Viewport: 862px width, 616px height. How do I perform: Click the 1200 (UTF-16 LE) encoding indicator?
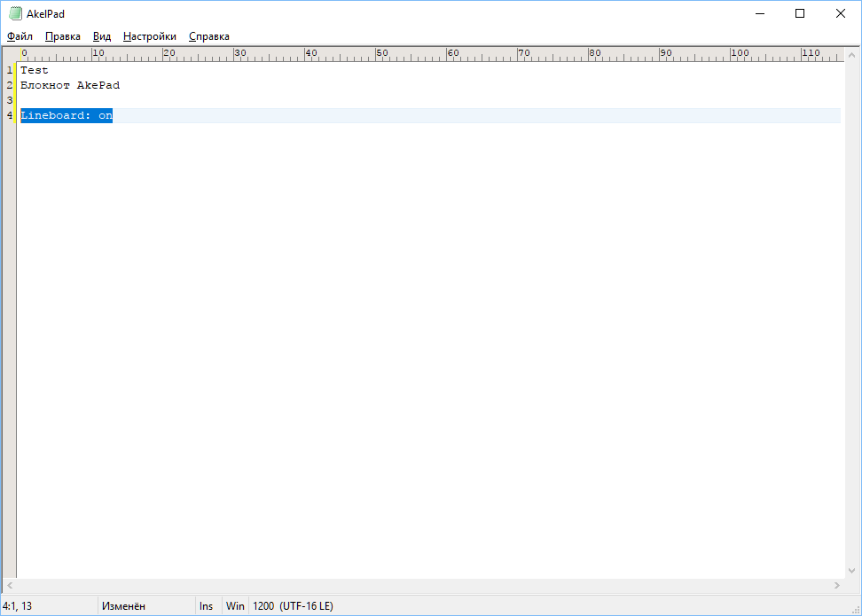point(293,606)
